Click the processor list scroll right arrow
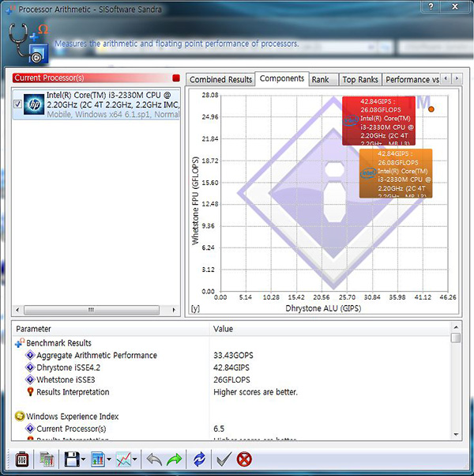Screen dimensions: 474x476 (174, 310)
